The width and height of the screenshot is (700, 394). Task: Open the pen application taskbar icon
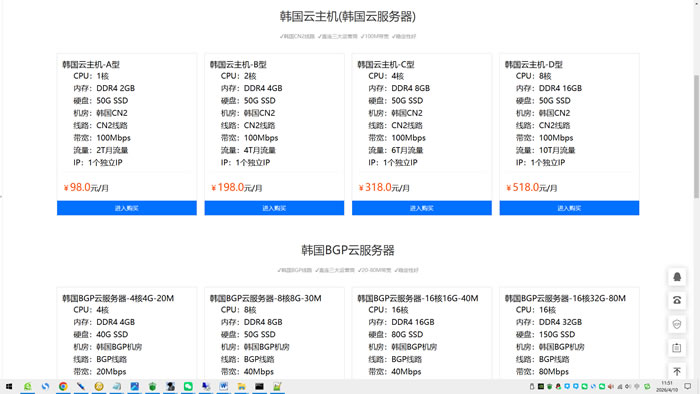81,386
